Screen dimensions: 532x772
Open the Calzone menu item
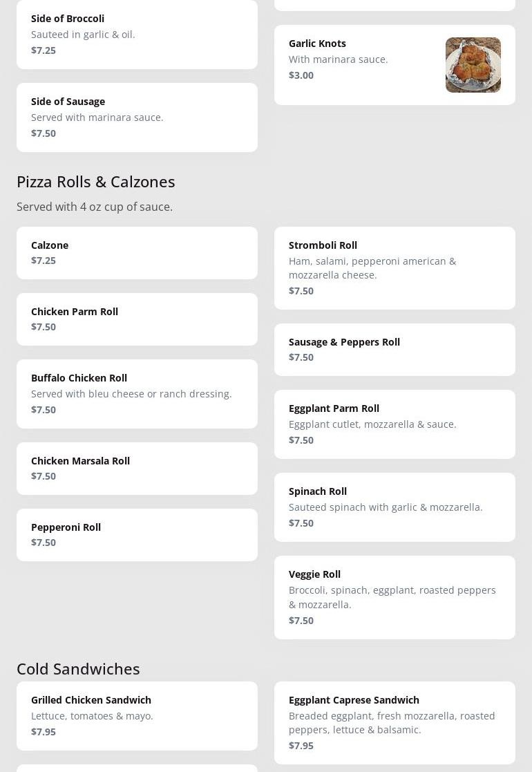pos(137,253)
